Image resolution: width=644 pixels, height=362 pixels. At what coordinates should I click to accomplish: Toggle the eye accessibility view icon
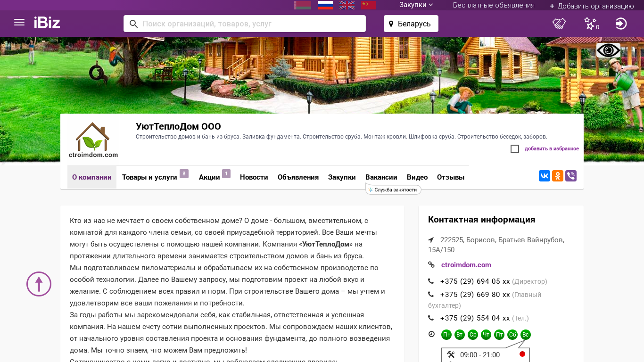tap(608, 50)
